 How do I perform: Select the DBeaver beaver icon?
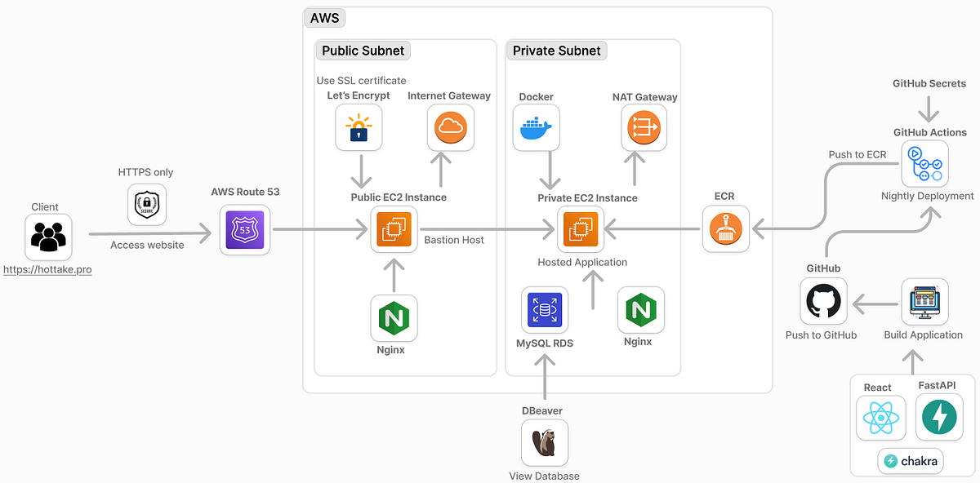point(544,442)
